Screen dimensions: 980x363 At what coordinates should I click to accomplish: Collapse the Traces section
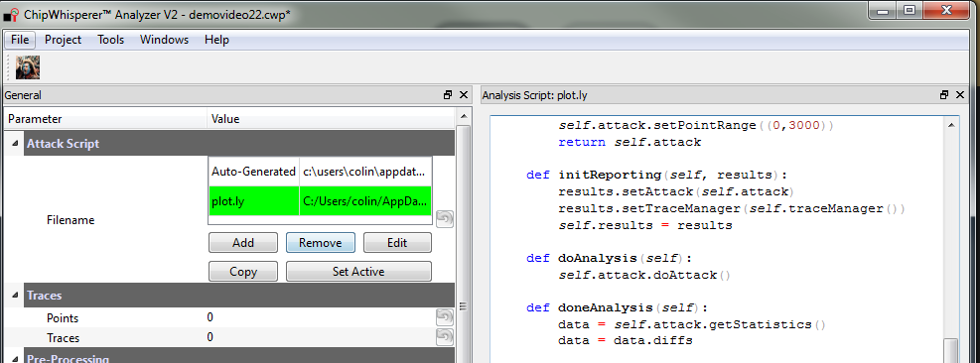[x=14, y=296]
